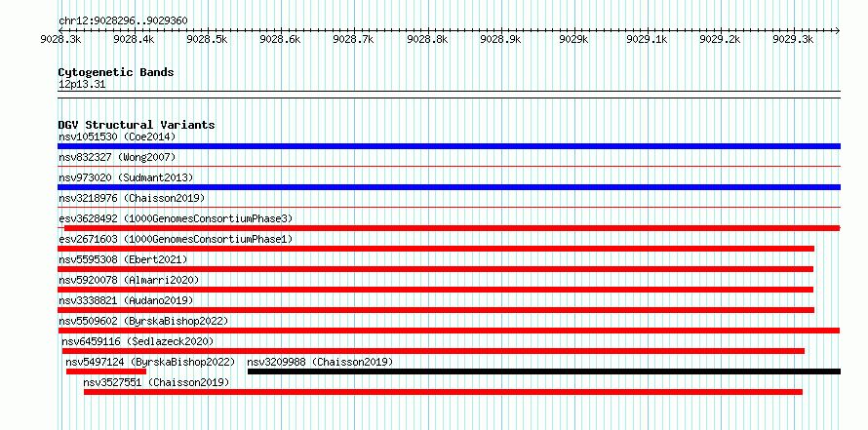
Task: Click the black nsv3209988 variant bar
Action: point(544,371)
